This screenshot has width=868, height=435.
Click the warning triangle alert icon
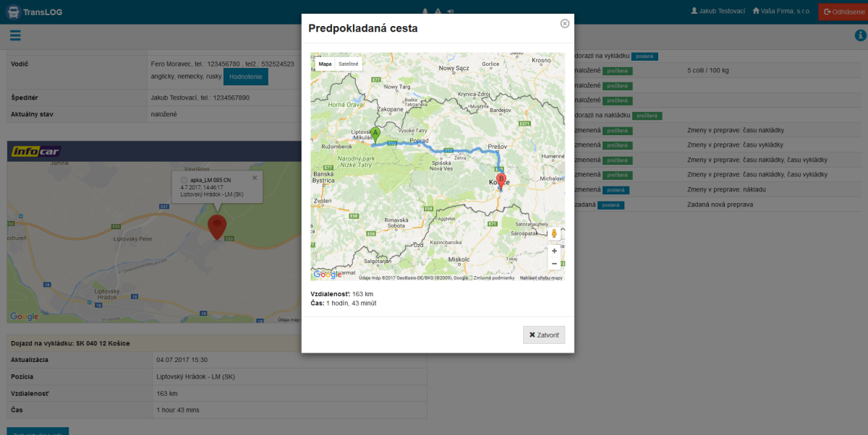tap(438, 12)
